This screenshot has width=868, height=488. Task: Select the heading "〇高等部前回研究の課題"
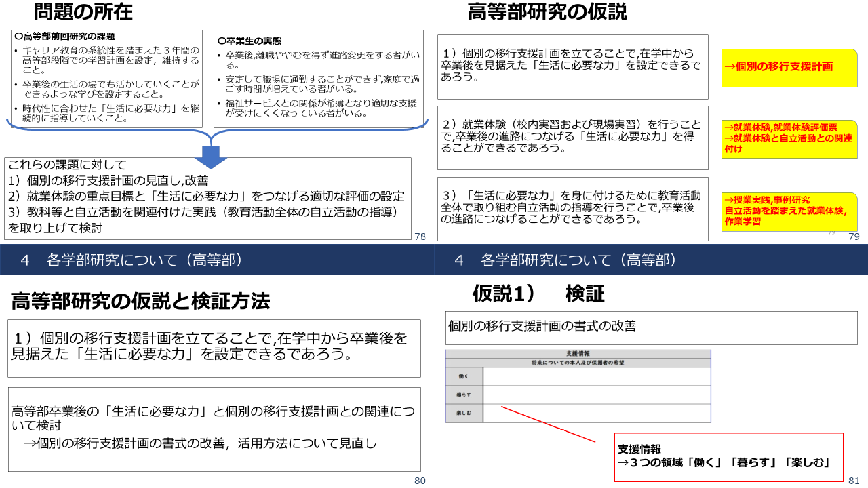click(65, 36)
